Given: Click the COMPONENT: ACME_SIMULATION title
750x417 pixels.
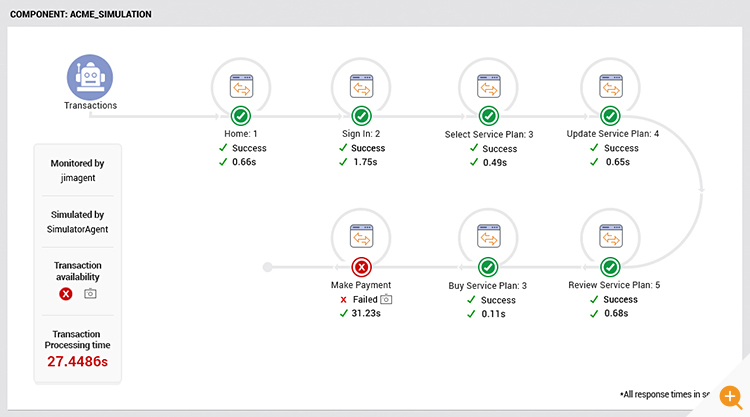Looking at the screenshot, I should [x=81, y=14].
